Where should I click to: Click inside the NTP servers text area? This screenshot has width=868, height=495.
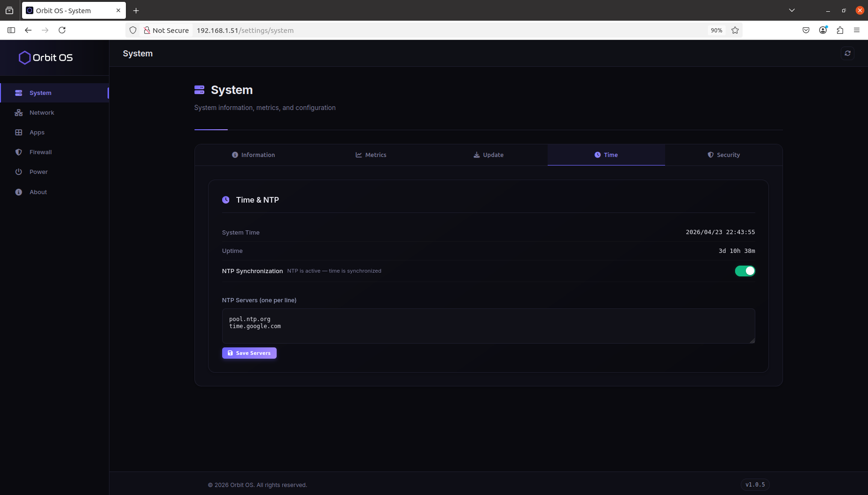coord(488,326)
